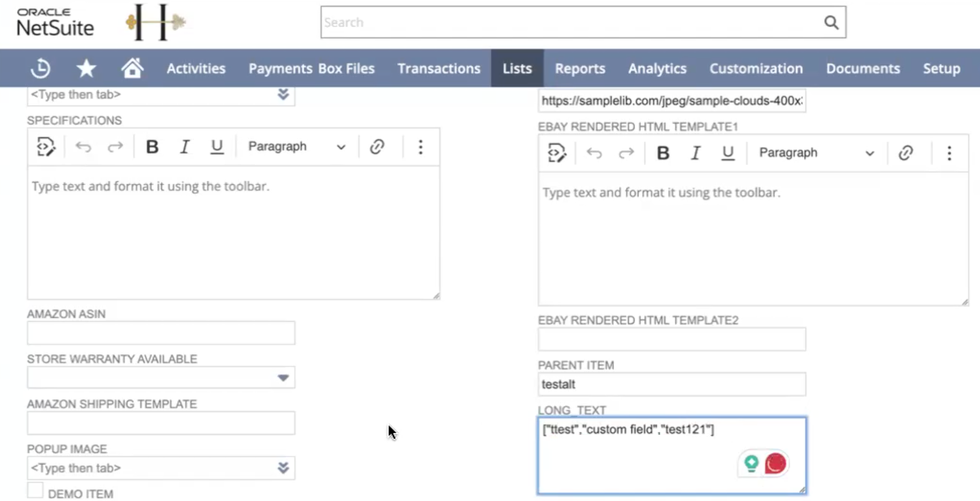Click the SPECIFICATIONS field label

74,121
